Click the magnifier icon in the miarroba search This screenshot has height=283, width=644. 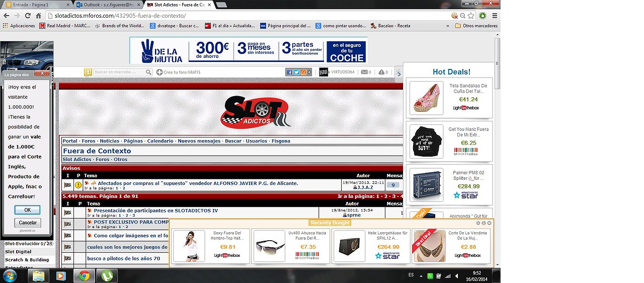click(149, 72)
